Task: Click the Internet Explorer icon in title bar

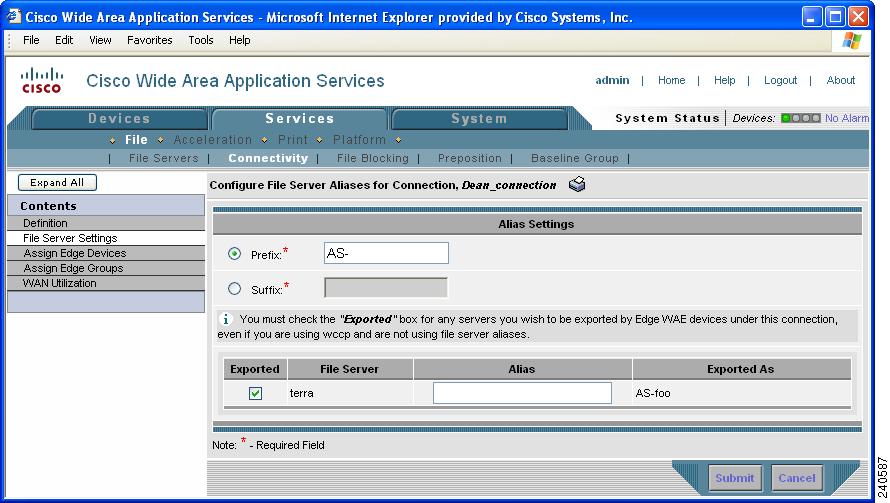Action: pyautogui.click(x=13, y=16)
